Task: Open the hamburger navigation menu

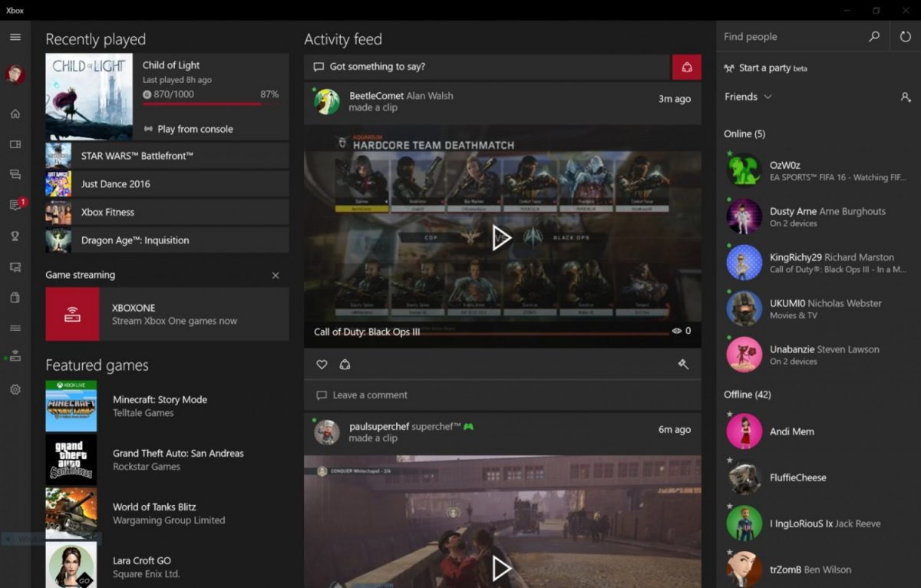Action: tap(15, 37)
